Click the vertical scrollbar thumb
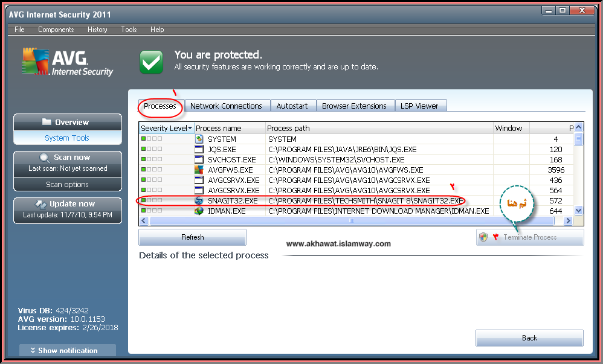 (578, 139)
